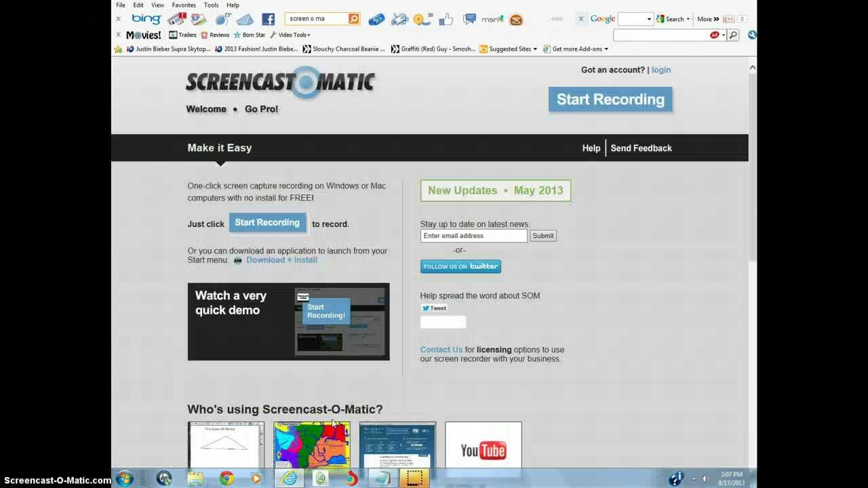This screenshot has height=488, width=868.
Task: Click the Google Search button on the toolbar
Action: point(670,19)
